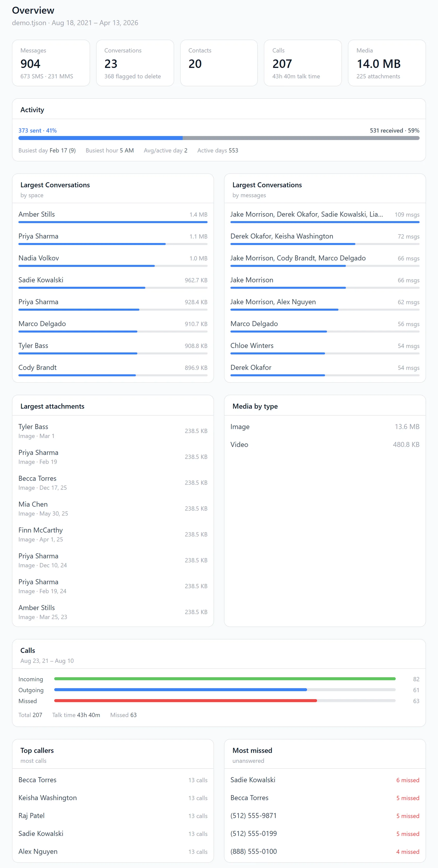
Task: Click the '531 received · 59%' label
Action: click(x=394, y=131)
